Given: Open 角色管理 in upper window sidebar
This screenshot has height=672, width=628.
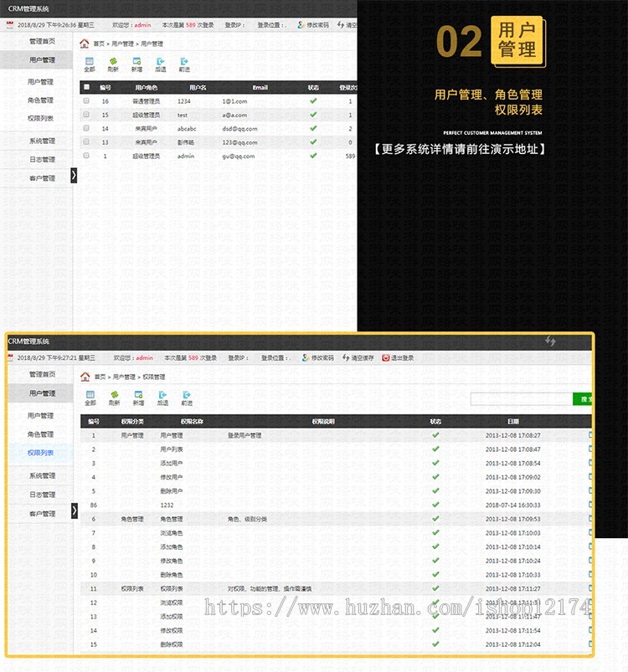Looking at the screenshot, I should 40,100.
